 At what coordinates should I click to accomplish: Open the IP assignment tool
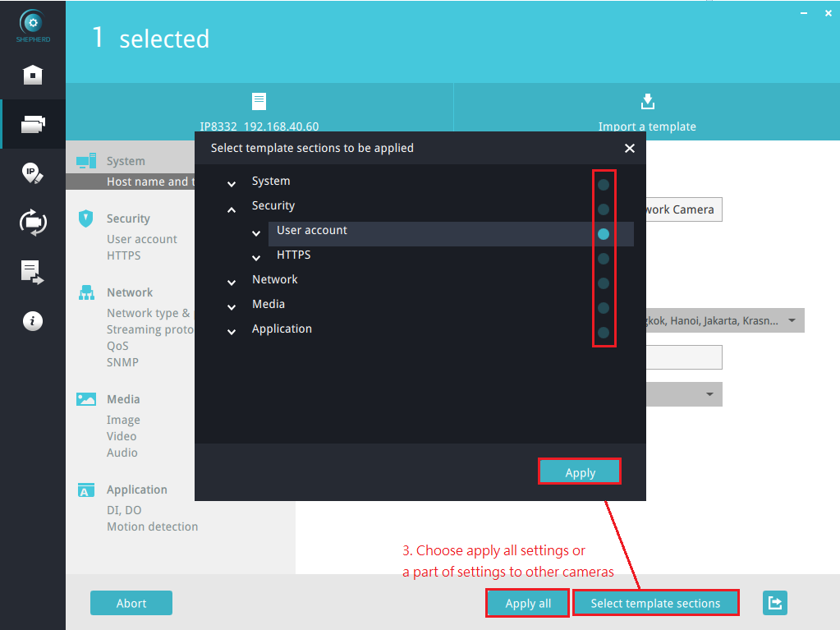33,172
